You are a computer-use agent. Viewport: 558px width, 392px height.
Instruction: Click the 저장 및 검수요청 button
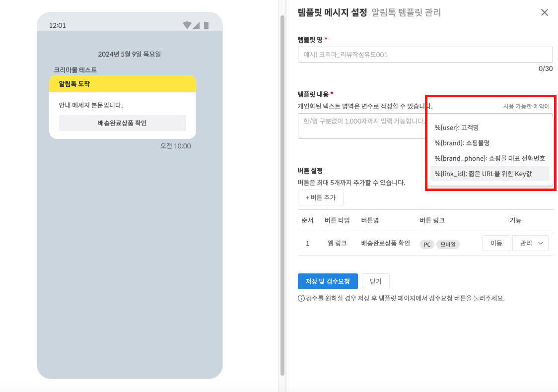tap(328, 281)
